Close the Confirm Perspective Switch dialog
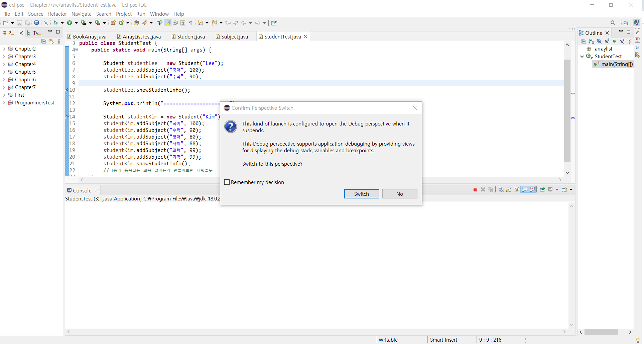Image resolution: width=644 pixels, height=344 pixels. [415, 108]
